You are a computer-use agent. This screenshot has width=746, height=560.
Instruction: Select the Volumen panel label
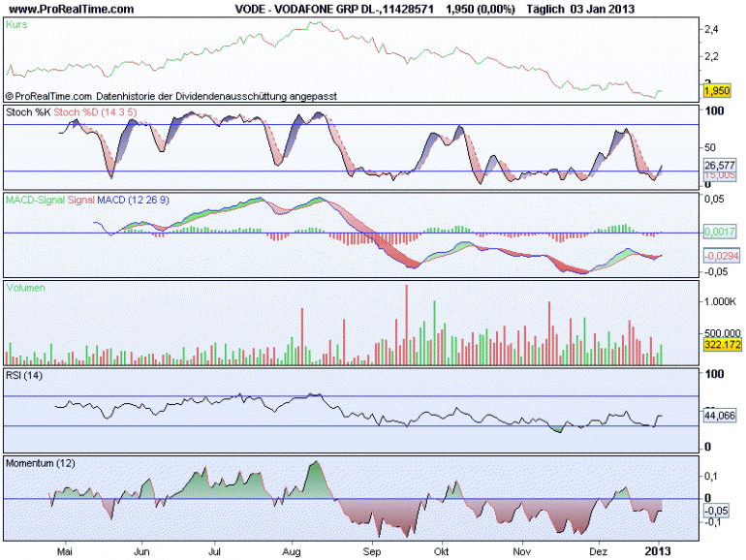(x=25, y=288)
